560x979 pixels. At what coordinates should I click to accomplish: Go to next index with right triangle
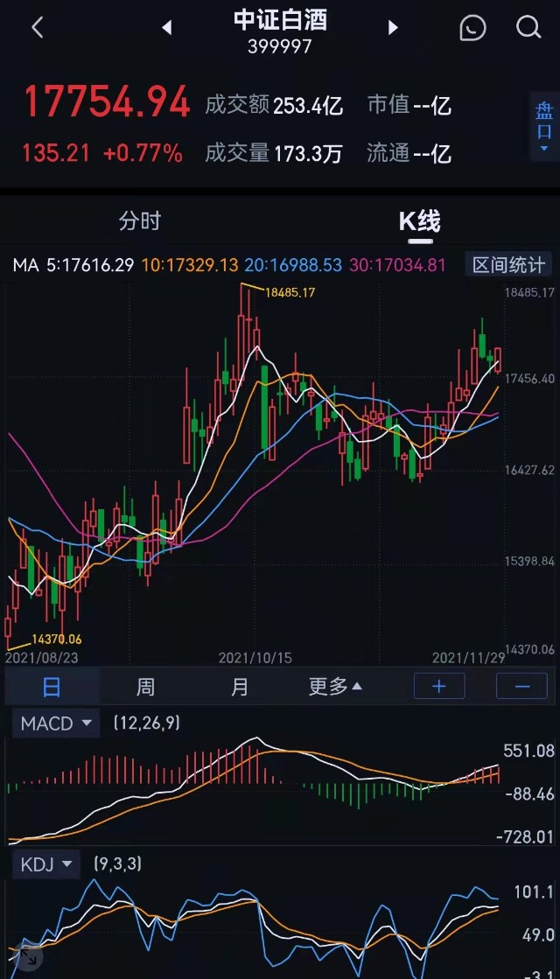(393, 27)
